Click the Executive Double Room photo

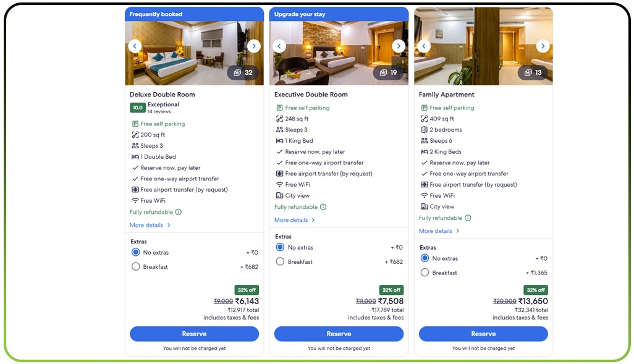tap(339, 53)
